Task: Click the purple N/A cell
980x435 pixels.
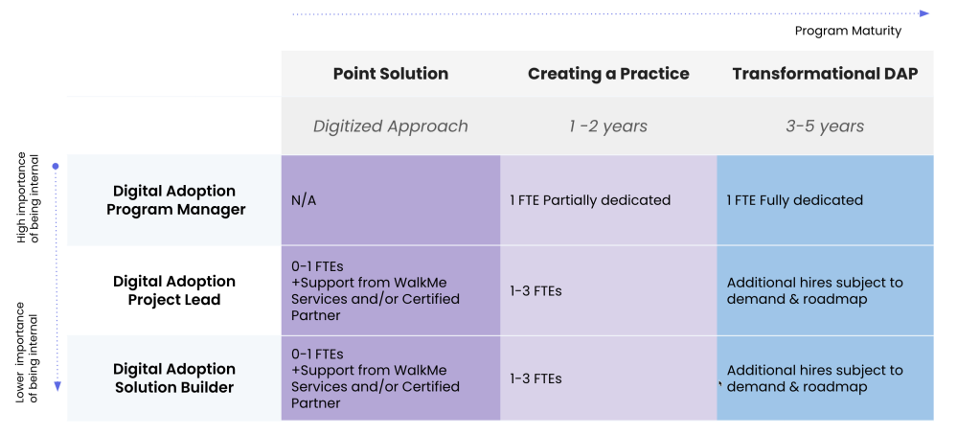Action: click(x=390, y=200)
